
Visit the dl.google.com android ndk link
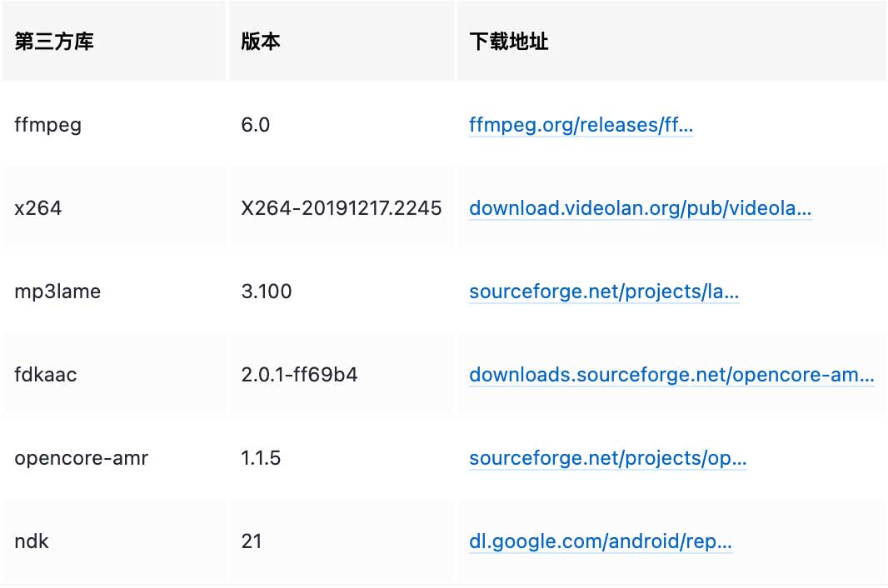(601, 541)
